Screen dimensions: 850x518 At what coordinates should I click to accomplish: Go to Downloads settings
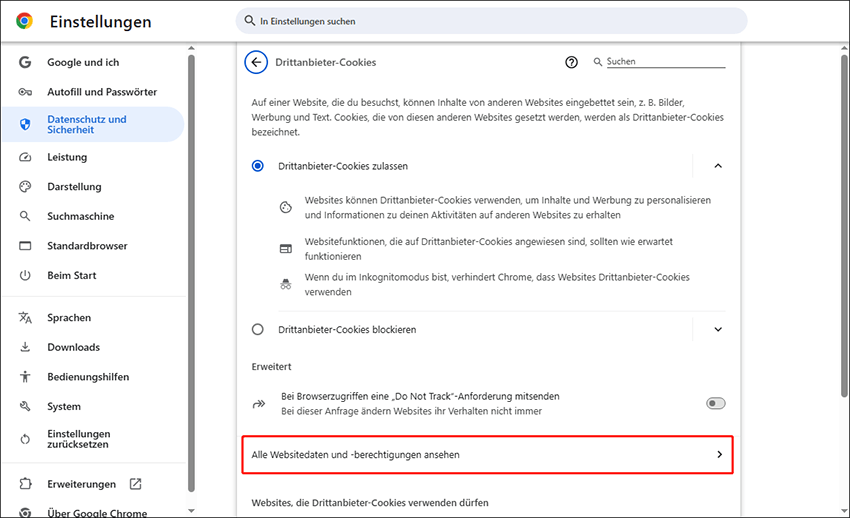click(x=74, y=347)
